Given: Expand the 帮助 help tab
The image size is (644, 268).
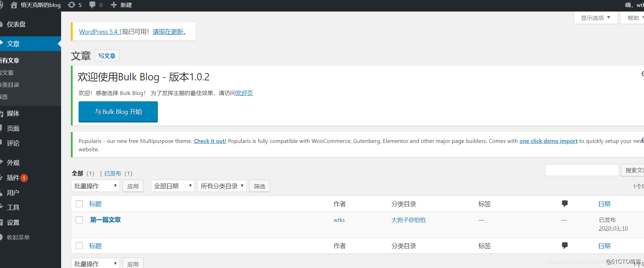Looking at the screenshot, I should [x=633, y=18].
